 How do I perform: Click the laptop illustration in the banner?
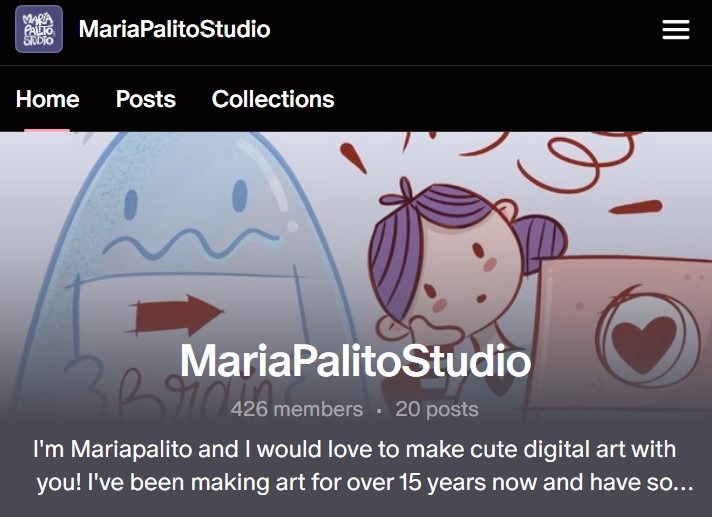(x=620, y=330)
